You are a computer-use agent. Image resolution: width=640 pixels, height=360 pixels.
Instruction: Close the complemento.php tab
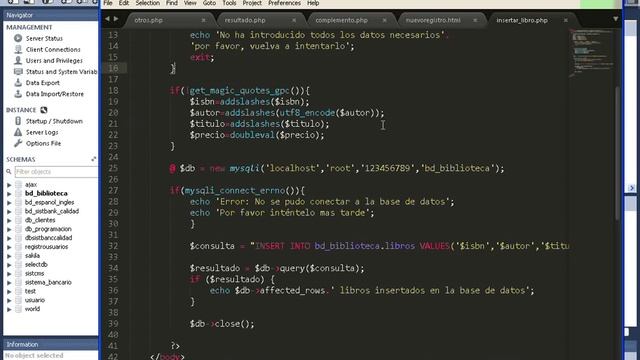[x=384, y=20]
